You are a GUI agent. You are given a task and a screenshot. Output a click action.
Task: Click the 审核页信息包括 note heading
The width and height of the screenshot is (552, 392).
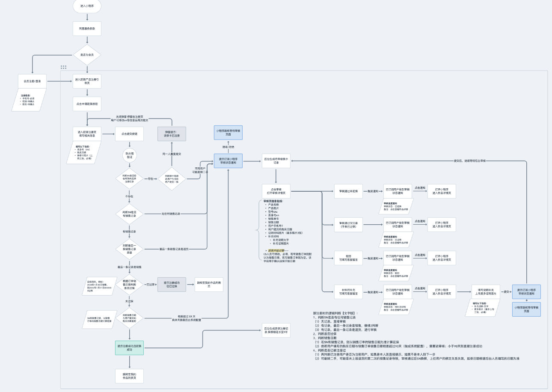coord(273,201)
